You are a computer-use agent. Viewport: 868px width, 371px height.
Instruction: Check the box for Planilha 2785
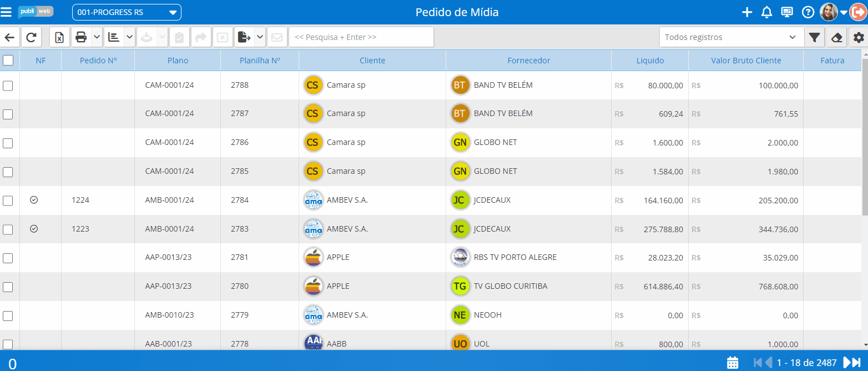pyautogui.click(x=8, y=172)
